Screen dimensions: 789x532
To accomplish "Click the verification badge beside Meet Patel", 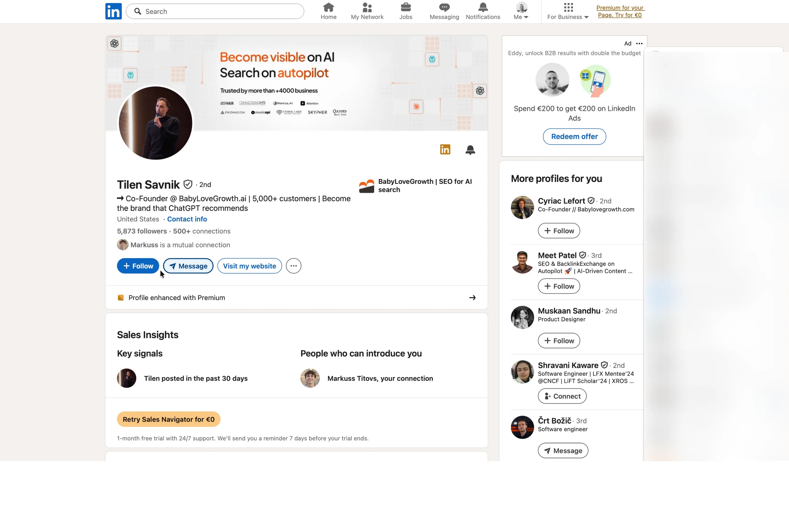I will point(582,255).
